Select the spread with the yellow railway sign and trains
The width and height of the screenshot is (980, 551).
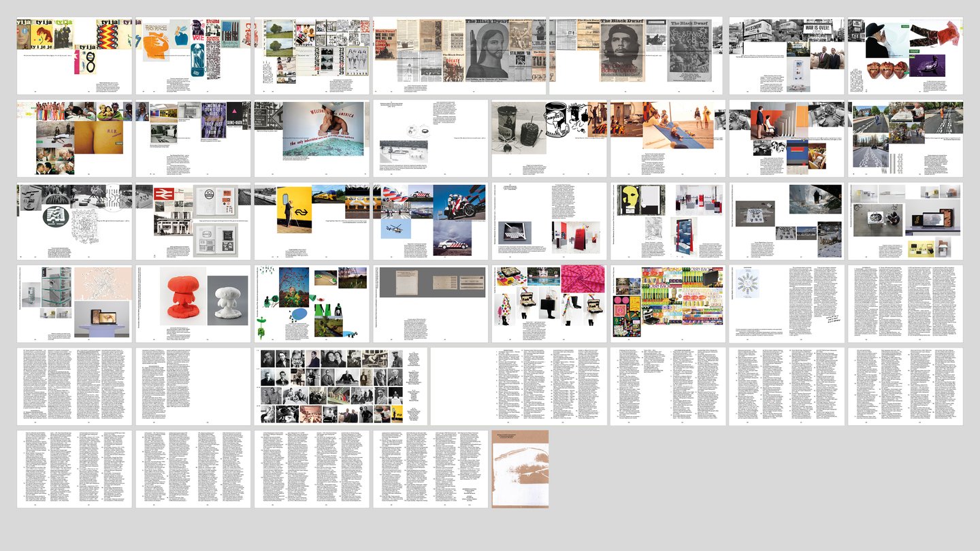tap(312, 221)
